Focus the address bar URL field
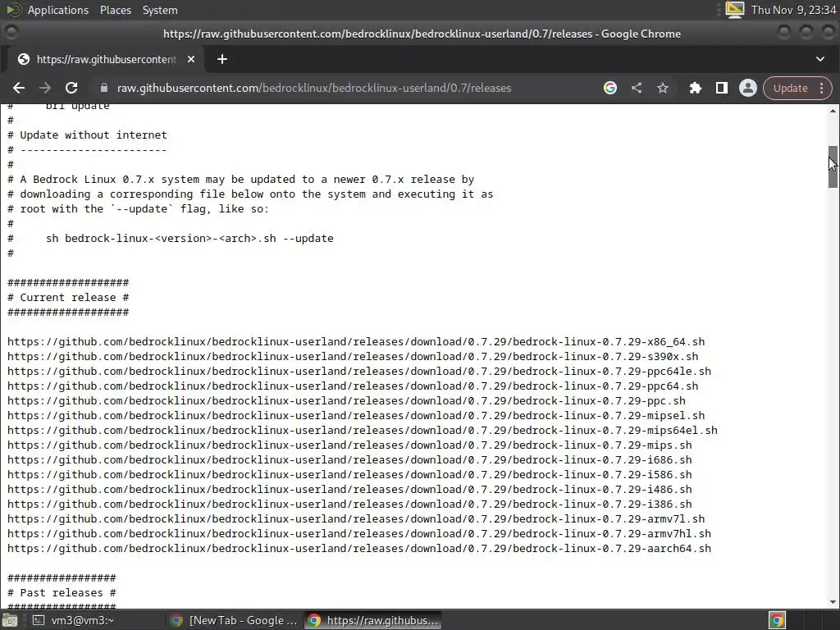This screenshot has width=840, height=630. (314, 88)
